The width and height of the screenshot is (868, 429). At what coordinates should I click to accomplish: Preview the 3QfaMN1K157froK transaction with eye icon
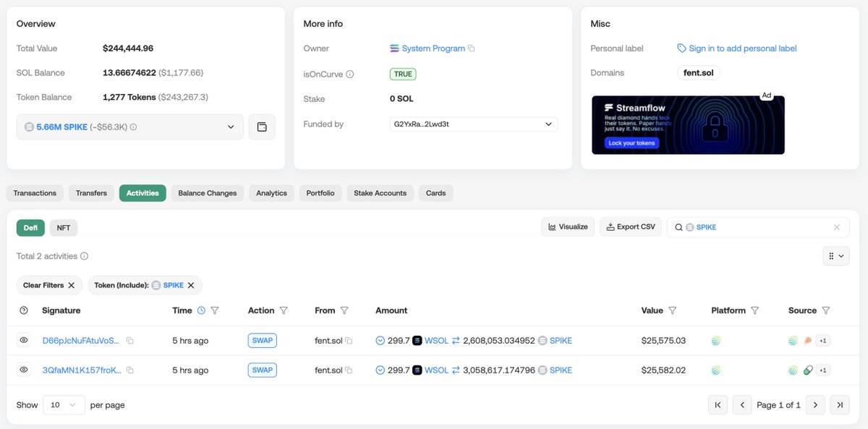pos(22,370)
